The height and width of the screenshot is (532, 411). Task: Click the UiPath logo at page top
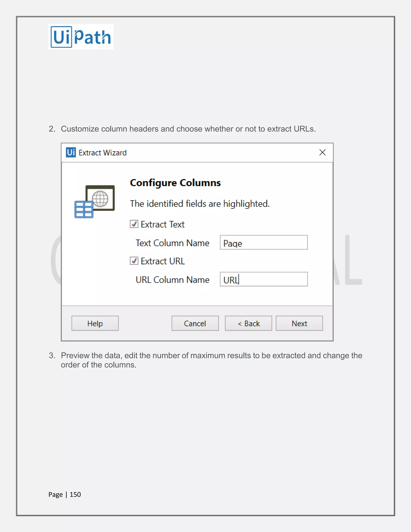coord(81,37)
